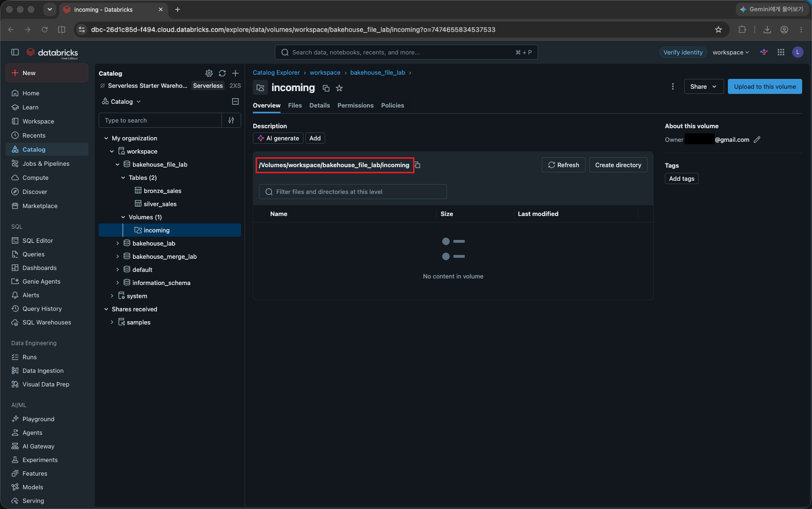This screenshot has height=509, width=812.
Task: Open the workspace switcher dropdown
Action: (x=731, y=52)
